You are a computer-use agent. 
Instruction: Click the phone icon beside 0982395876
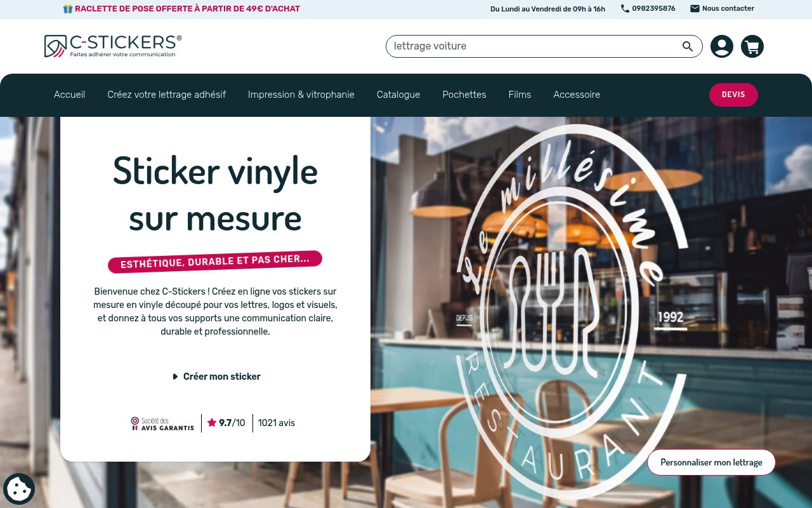click(625, 9)
